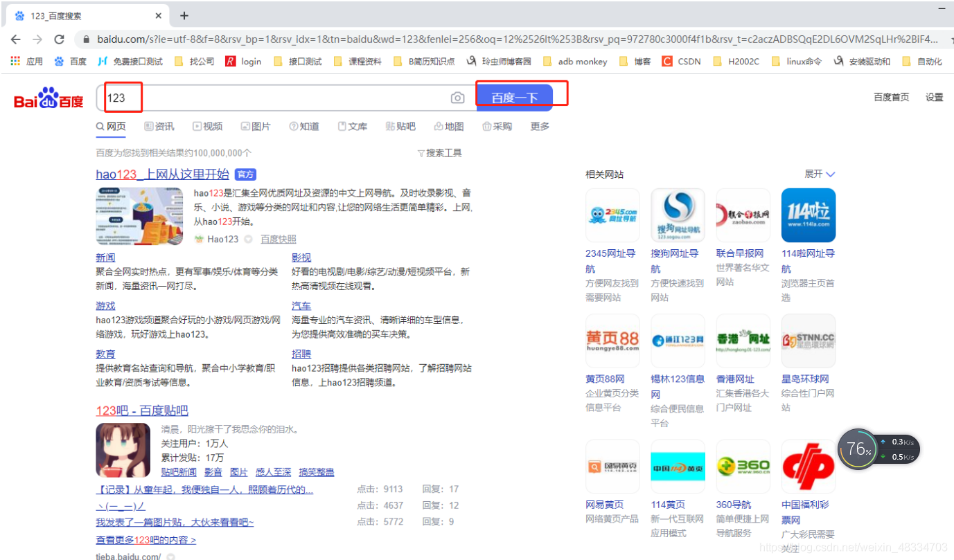Click the 360导航 site logo
Screen dimensions: 954x560
(743, 467)
